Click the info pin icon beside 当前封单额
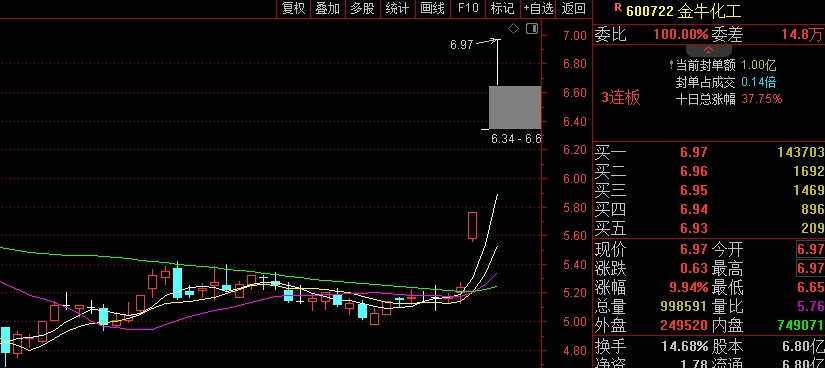Image resolution: width=825 pixels, height=368 pixels. coord(671,65)
